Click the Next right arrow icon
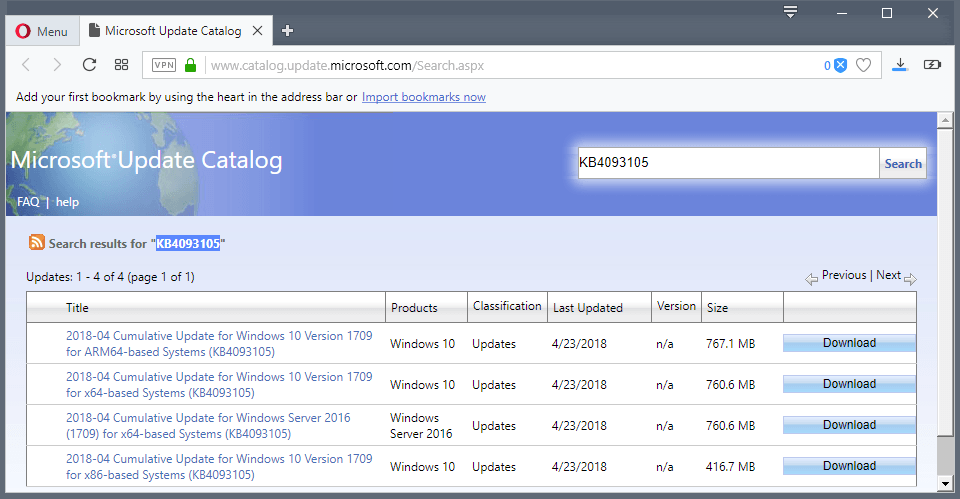960x499 pixels. pyautogui.click(x=910, y=279)
